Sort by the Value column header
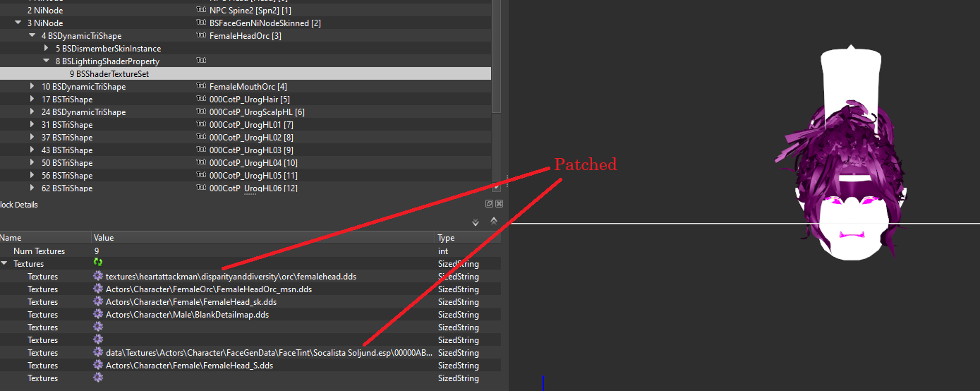Image resolution: width=980 pixels, height=391 pixels. click(263, 238)
